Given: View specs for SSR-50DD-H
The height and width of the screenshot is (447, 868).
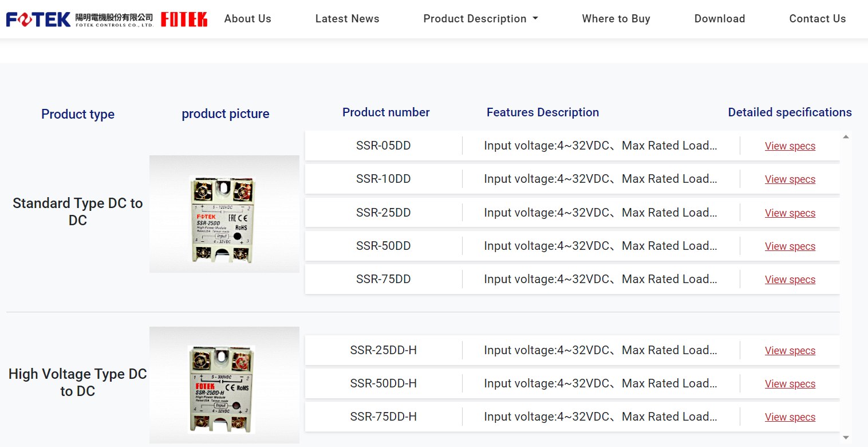Looking at the screenshot, I should 790,384.
